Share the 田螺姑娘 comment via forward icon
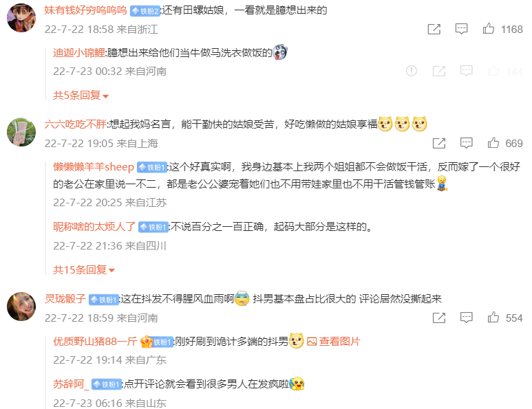Screen dimensions: 532x409 [434, 29]
